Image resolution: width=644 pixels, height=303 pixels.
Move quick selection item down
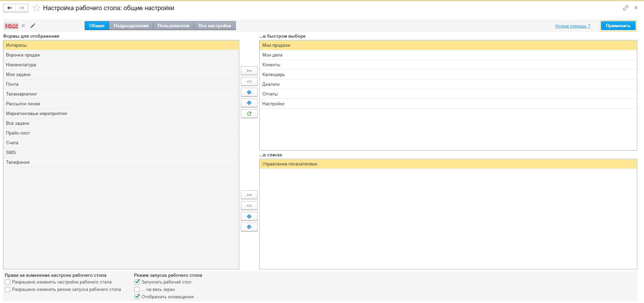tap(249, 103)
